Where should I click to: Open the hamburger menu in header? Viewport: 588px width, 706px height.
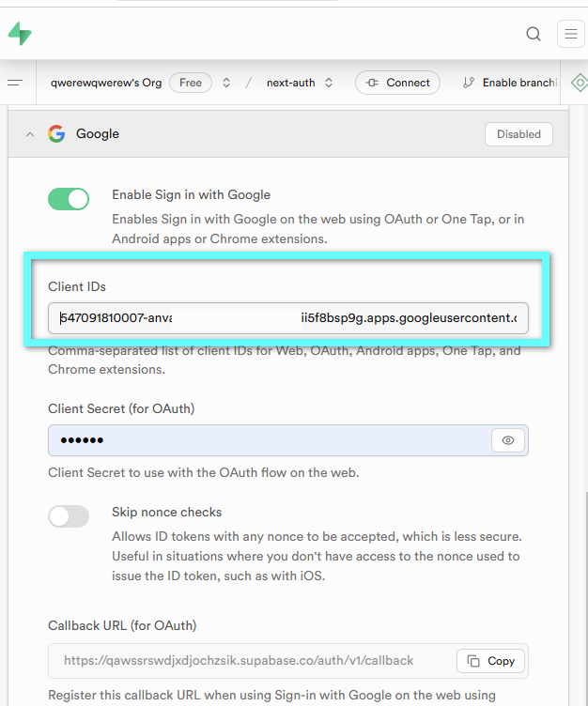570,35
